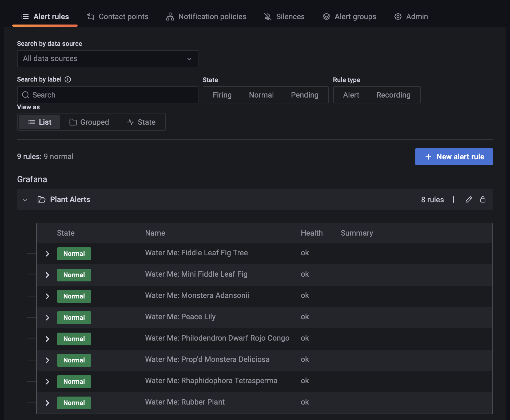
Task: Select the Recording rule type filter
Action: click(393, 95)
